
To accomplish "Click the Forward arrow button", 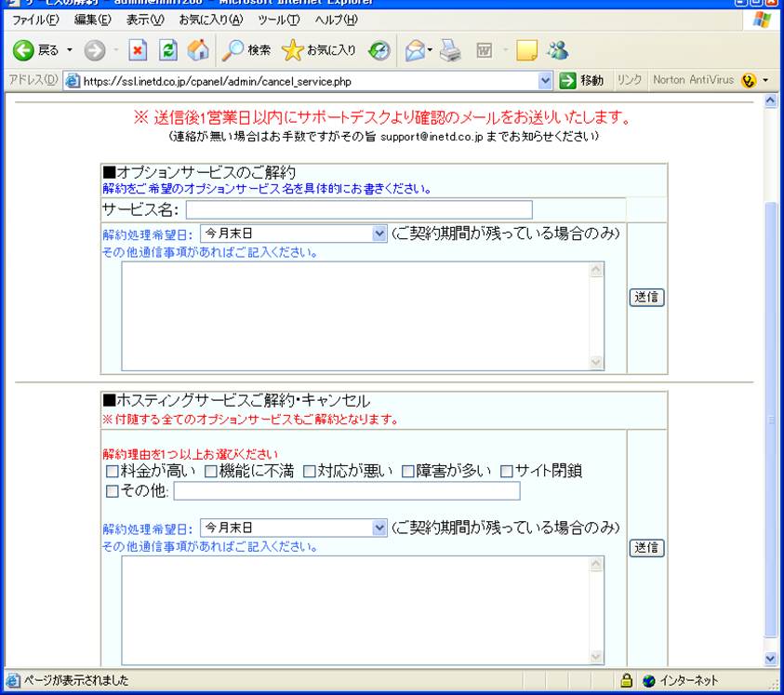I will click(x=95, y=50).
